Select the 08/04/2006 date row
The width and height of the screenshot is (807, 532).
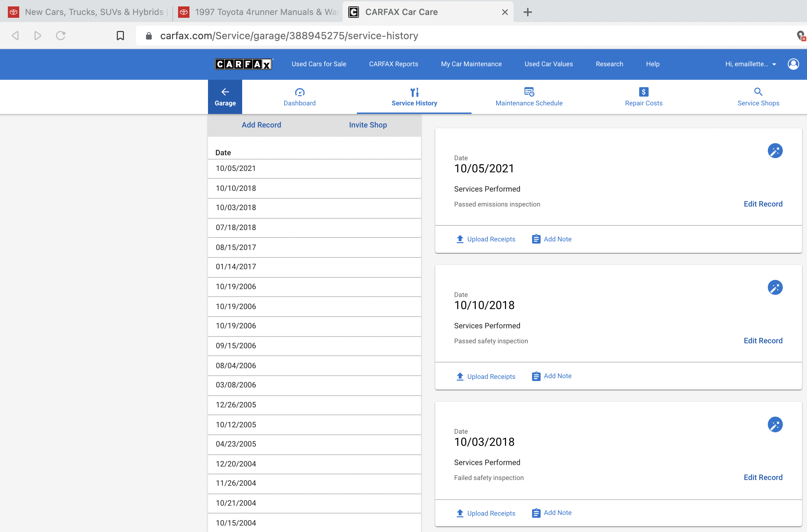click(314, 366)
